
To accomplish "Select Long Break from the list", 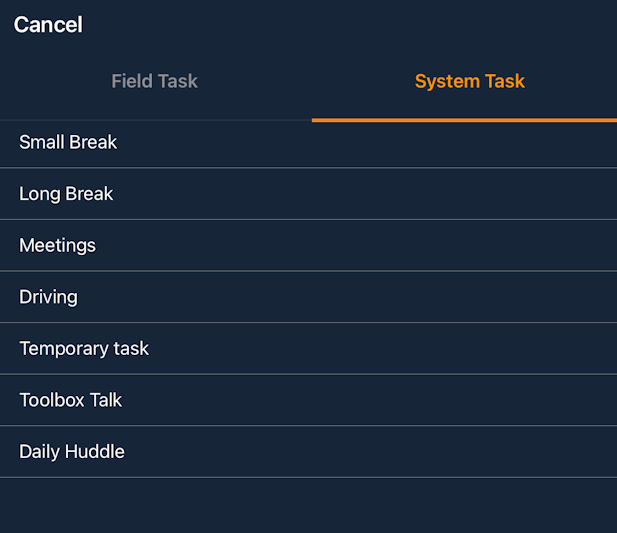I will point(66,194).
